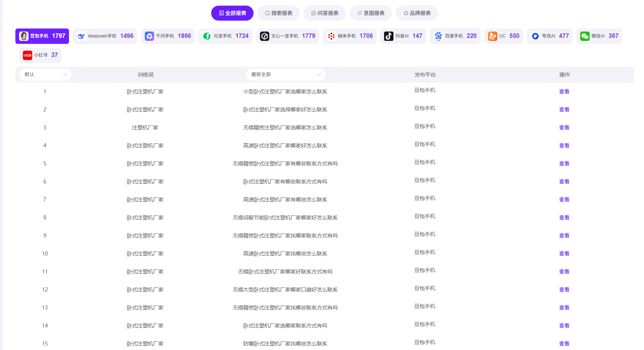This screenshot has width=644, height=350.
Task: Click the 豆包手机 avatar icon
Action: point(24,36)
